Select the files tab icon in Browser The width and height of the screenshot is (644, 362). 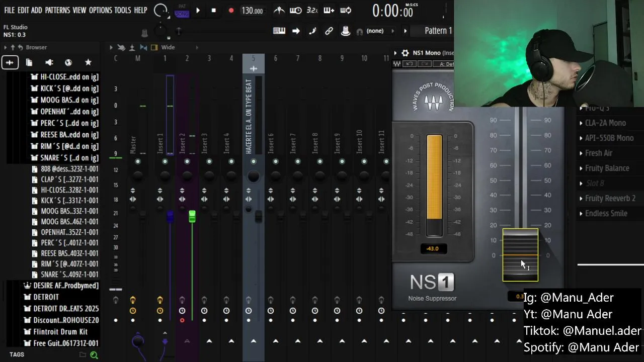click(29, 62)
